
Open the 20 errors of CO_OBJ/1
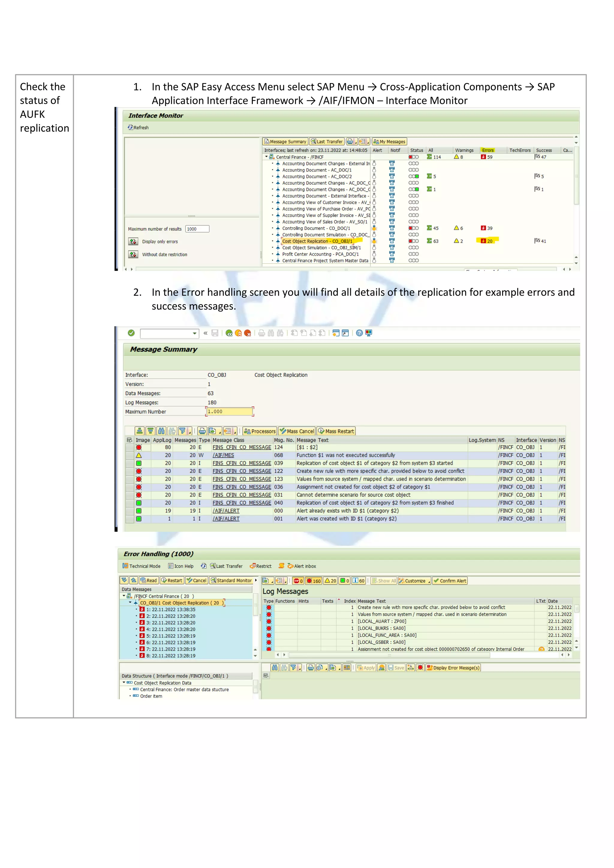coord(487,241)
